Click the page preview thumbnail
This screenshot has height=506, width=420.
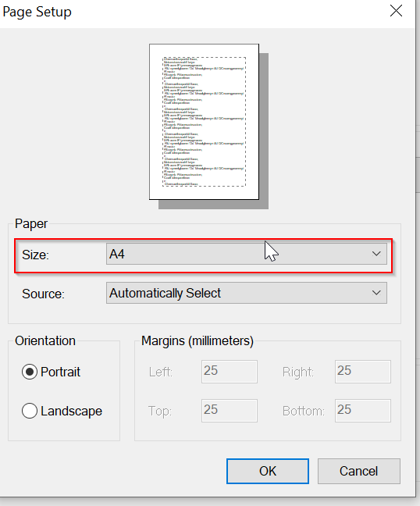(x=205, y=122)
